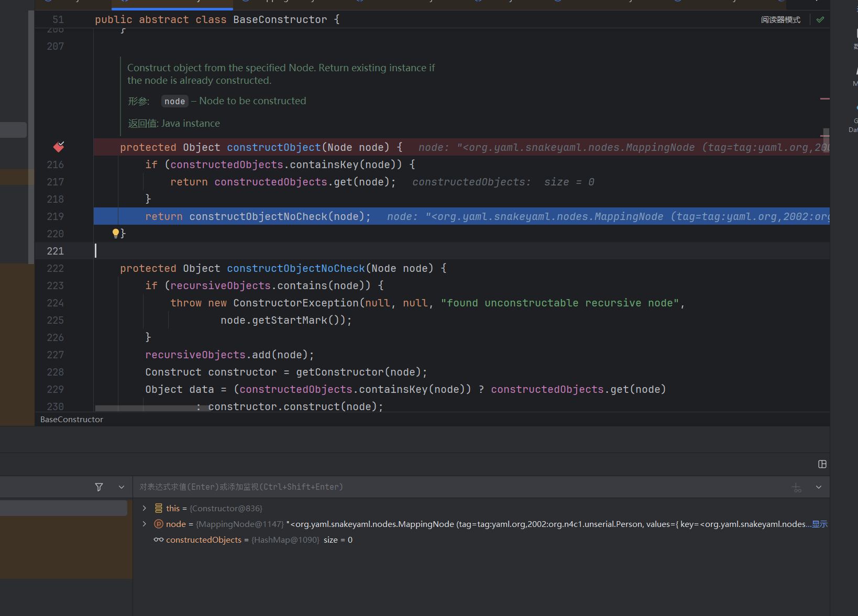Toggle a breakpoint on line 219 gutter

point(59,216)
